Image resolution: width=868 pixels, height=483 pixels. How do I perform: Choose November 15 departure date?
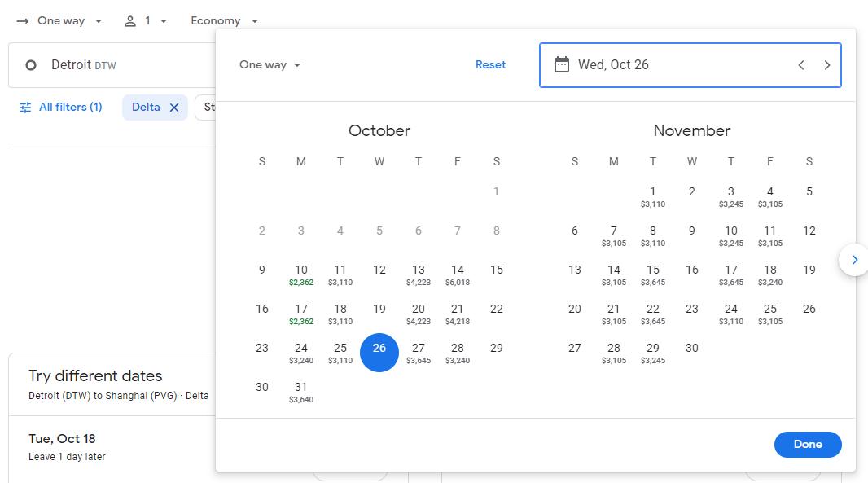click(x=653, y=274)
